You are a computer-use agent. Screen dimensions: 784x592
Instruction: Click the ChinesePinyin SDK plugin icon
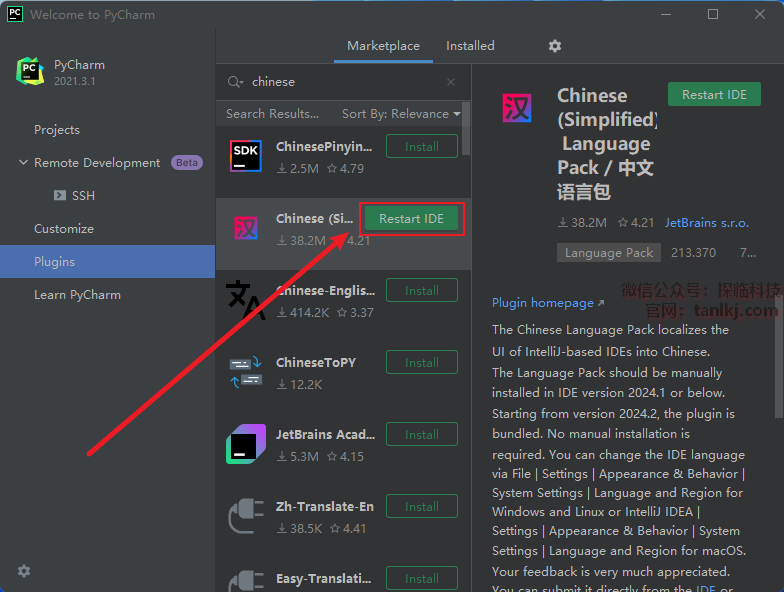tap(246, 156)
